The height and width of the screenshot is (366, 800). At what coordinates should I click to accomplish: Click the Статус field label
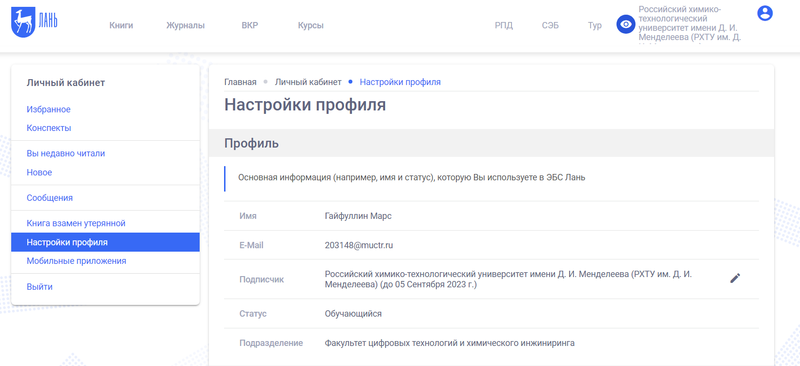(x=253, y=313)
